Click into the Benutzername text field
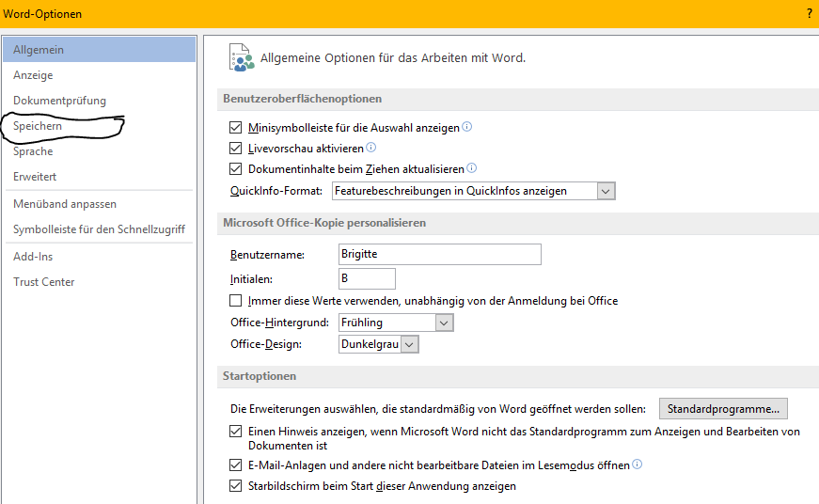Image resolution: width=819 pixels, height=504 pixels. [440, 254]
